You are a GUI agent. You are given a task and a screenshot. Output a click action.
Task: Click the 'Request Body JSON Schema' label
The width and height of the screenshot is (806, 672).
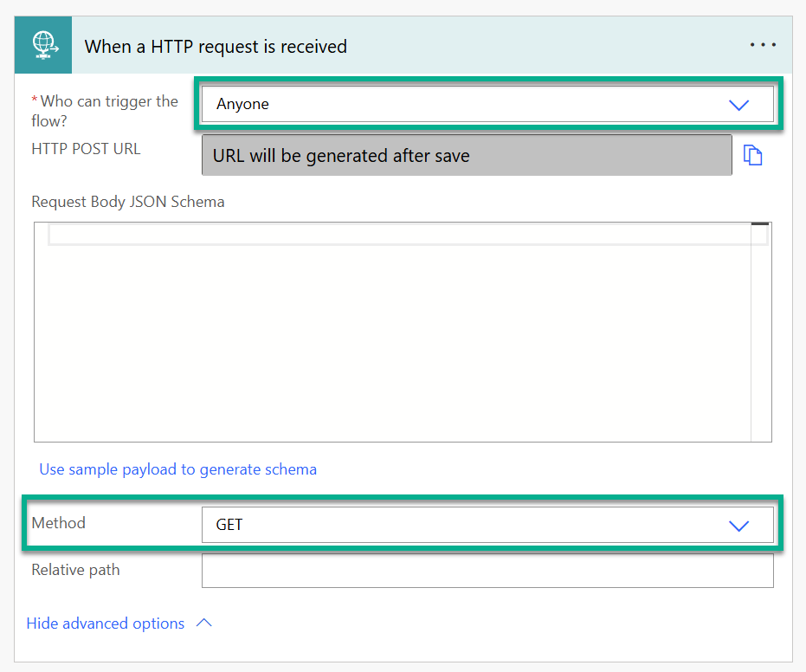pyautogui.click(x=128, y=202)
